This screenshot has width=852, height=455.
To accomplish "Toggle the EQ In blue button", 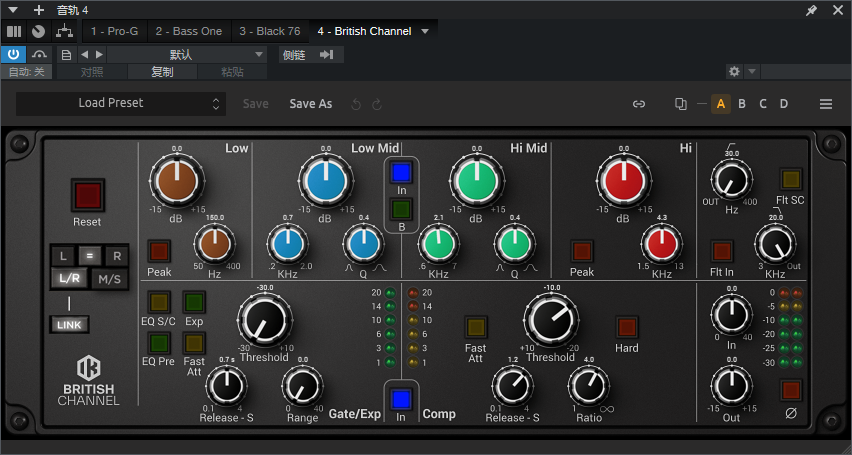I will [402, 172].
